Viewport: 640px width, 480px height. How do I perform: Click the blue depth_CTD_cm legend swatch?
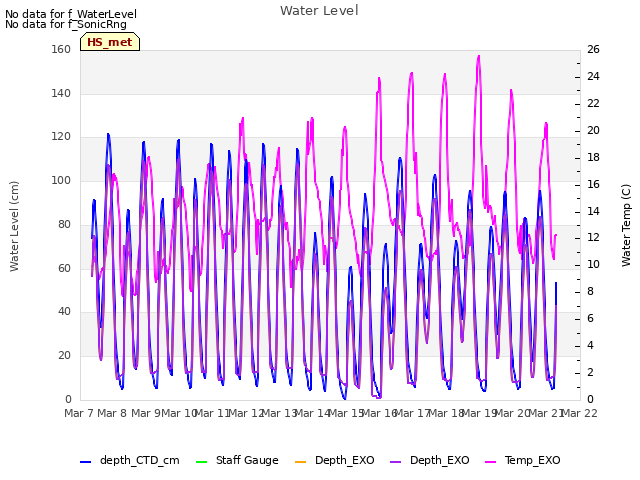tap(85, 462)
